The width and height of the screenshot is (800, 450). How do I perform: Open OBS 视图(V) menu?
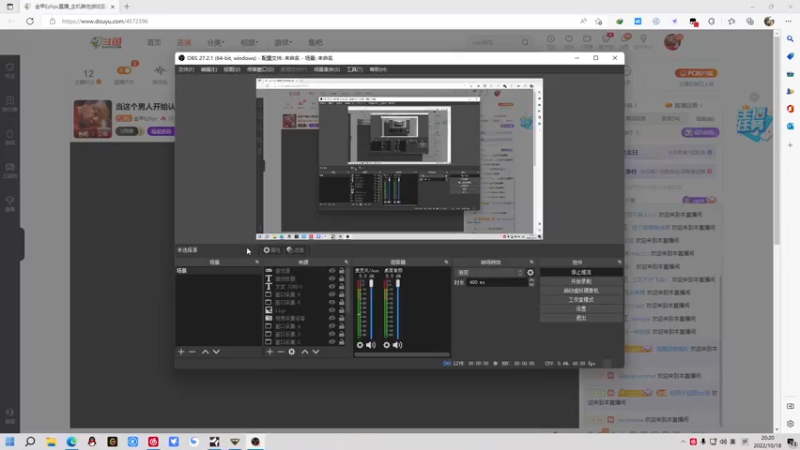[x=232, y=69]
